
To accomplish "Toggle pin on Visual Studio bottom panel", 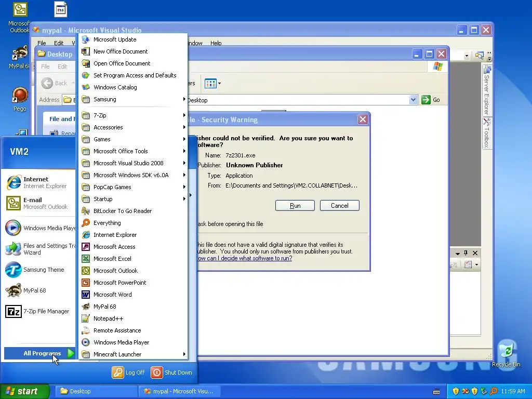I will point(466,253).
